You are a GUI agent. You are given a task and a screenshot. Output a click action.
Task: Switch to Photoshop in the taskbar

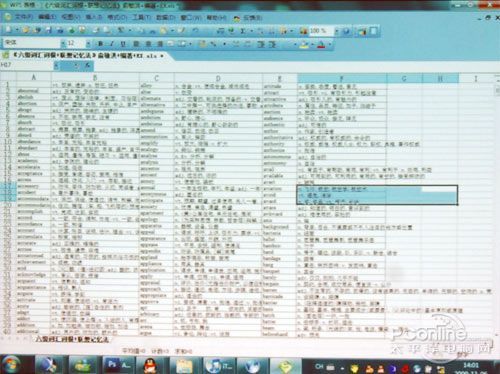coord(118,365)
